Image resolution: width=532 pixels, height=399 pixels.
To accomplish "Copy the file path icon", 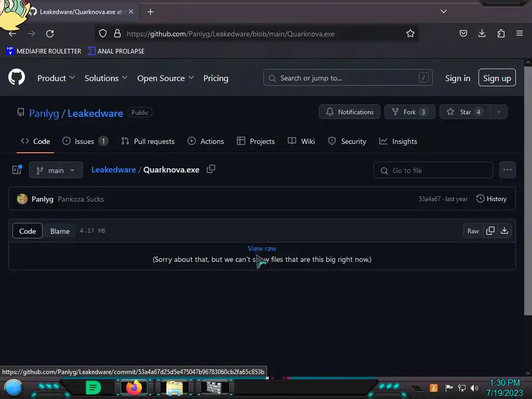I will 211,169.
